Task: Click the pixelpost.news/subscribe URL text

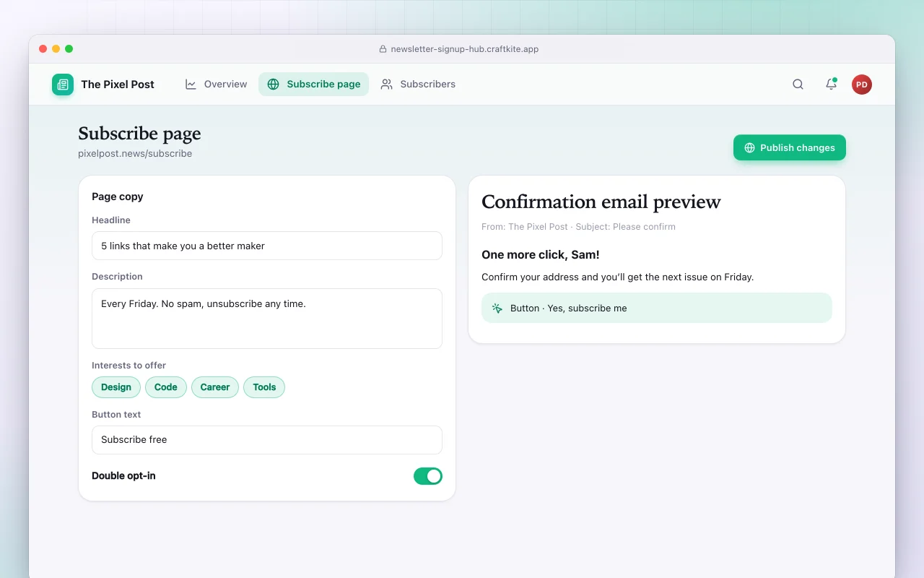Action: pos(135,153)
